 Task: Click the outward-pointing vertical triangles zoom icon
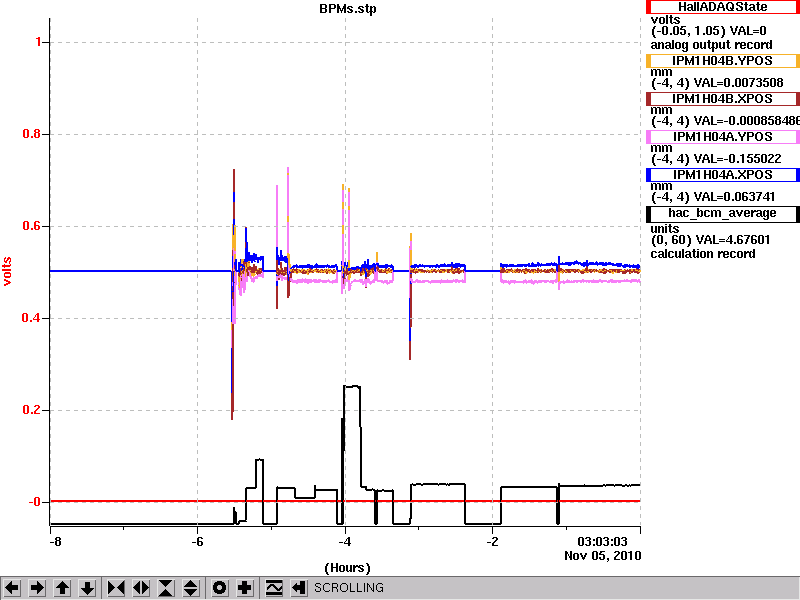[x=191, y=588]
